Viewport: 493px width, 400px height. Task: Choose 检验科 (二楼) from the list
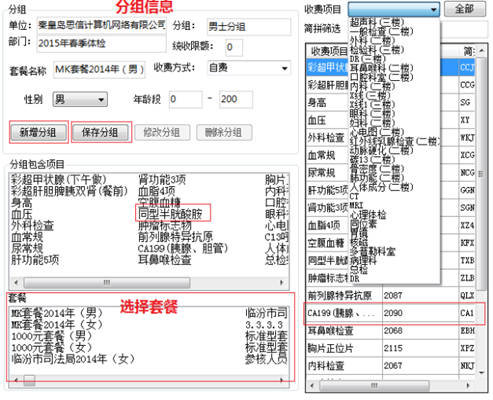click(377, 50)
